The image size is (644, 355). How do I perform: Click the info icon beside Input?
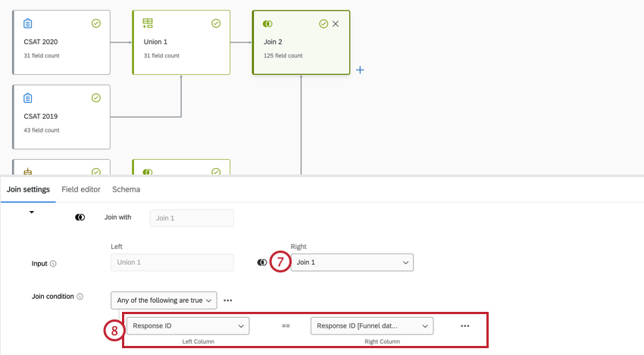(53, 263)
